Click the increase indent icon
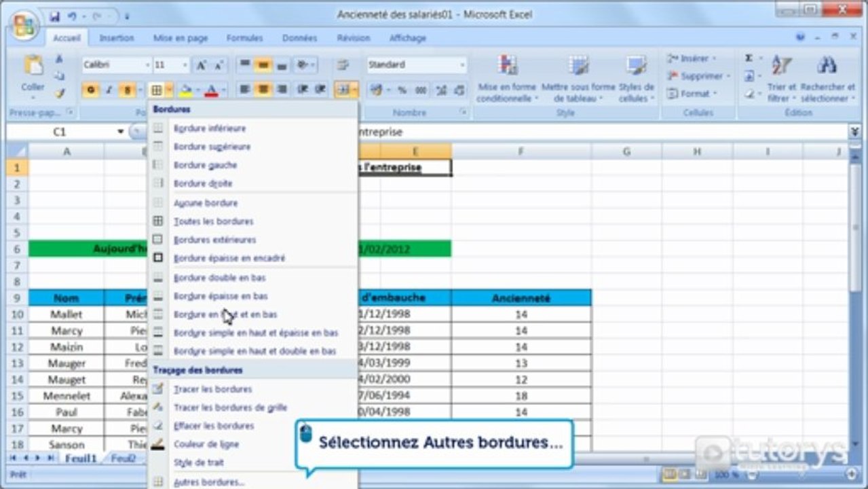The height and width of the screenshot is (489, 868). 320,90
